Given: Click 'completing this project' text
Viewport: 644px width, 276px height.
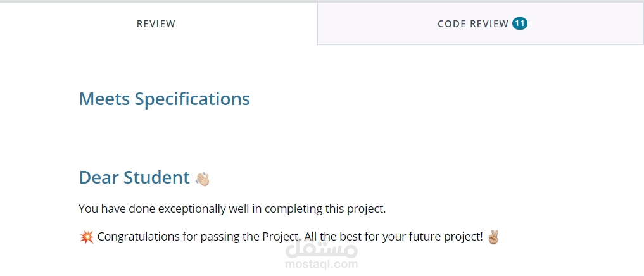Looking at the screenshot, I should coord(324,209).
